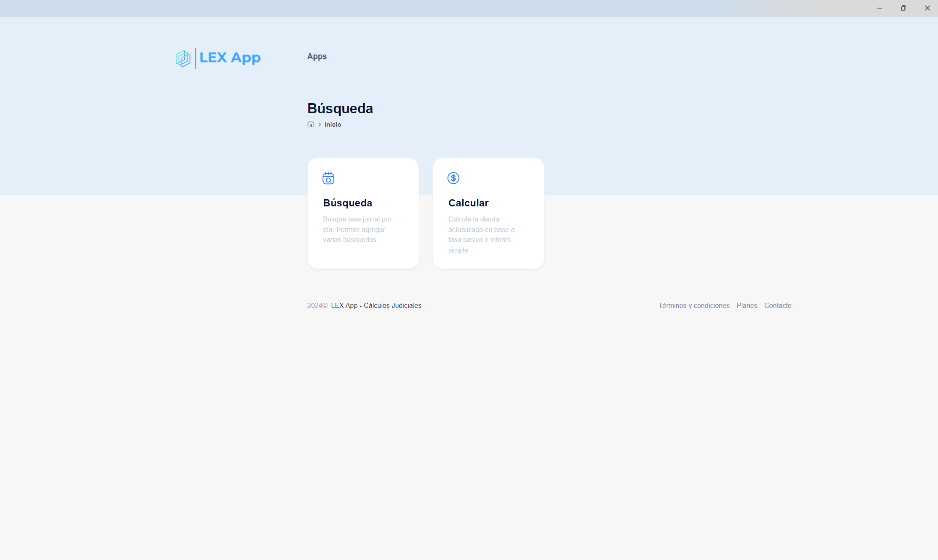Select the Inicio breadcrumb item

click(333, 124)
